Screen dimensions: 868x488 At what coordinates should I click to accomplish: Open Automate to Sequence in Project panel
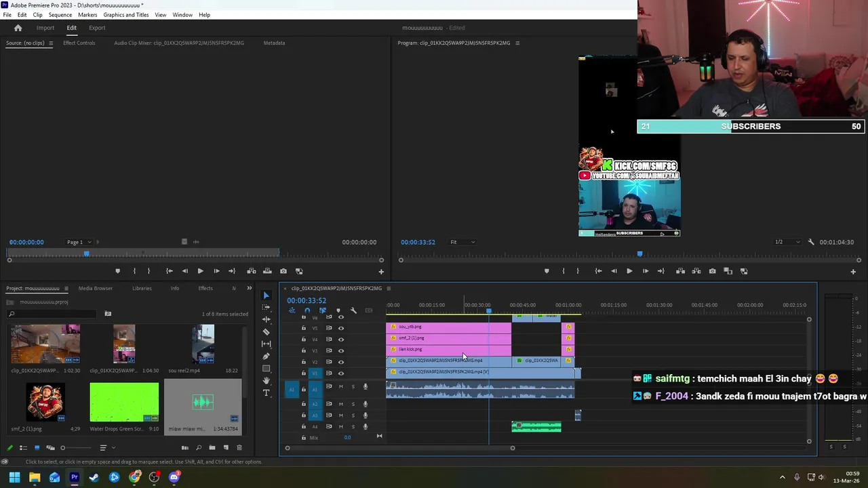click(184, 447)
